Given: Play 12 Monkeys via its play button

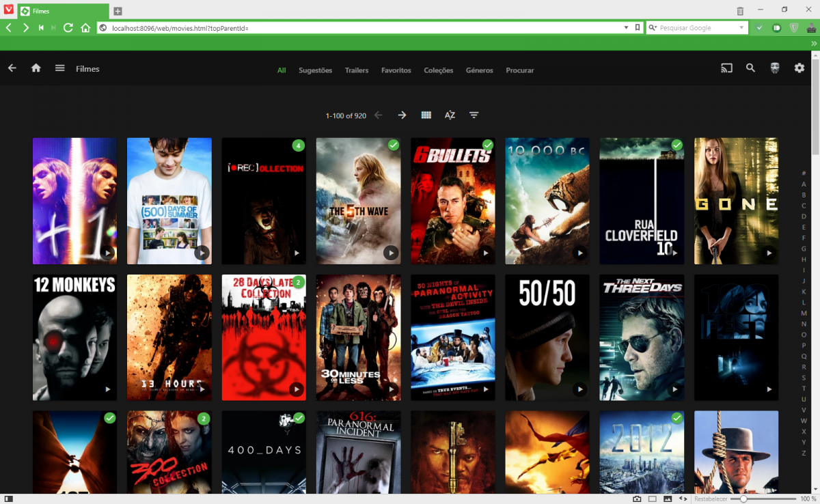Looking at the screenshot, I should click(x=107, y=389).
